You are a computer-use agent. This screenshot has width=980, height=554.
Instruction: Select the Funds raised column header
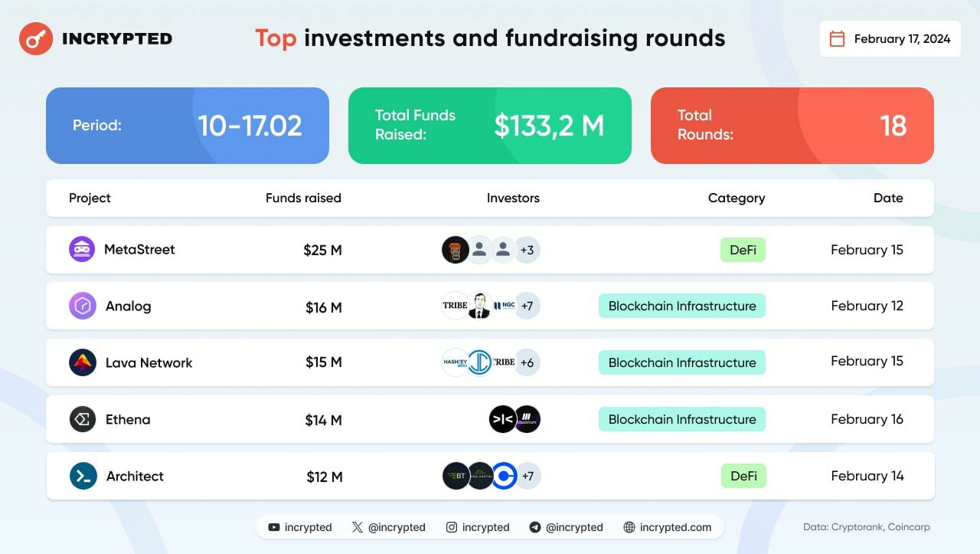coord(303,198)
